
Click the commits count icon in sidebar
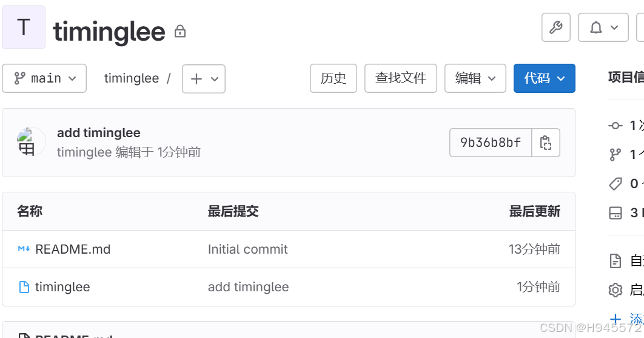[x=615, y=126]
